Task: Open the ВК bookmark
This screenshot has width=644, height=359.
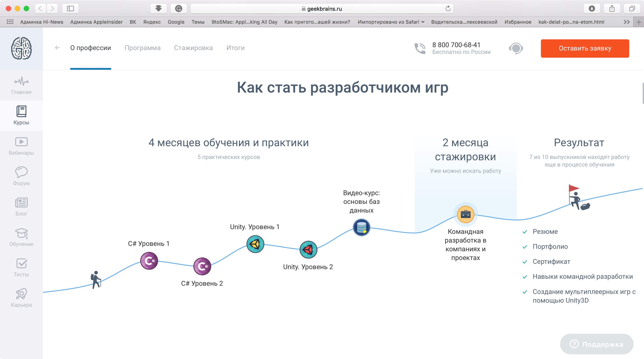Action: click(x=133, y=22)
